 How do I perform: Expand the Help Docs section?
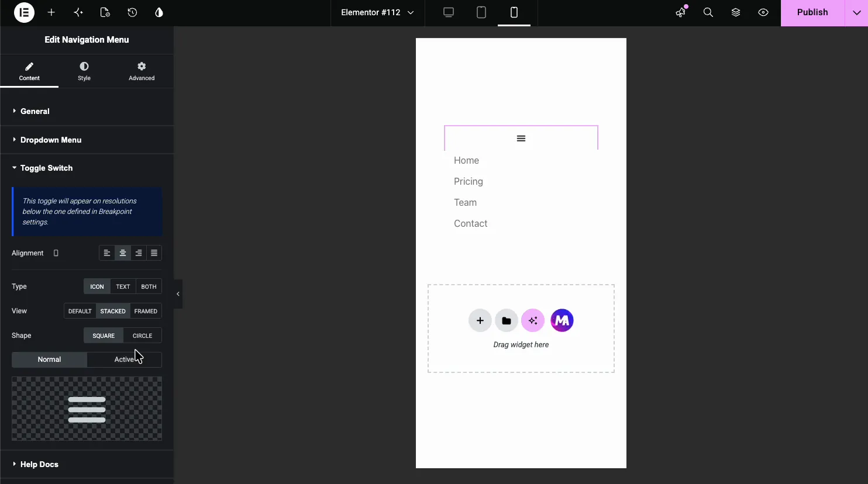tap(87, 464)
